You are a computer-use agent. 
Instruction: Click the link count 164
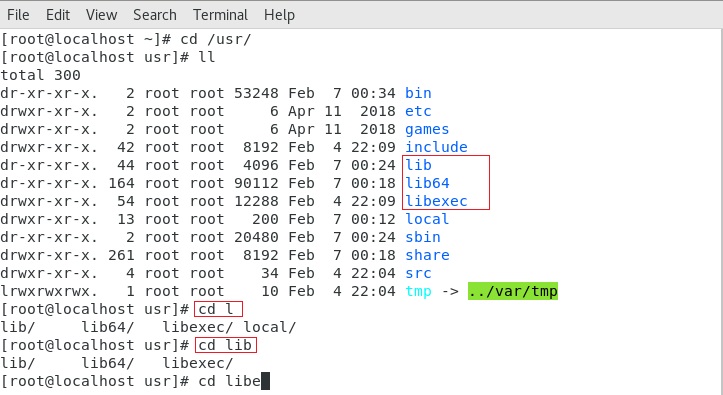coord(121,183)
